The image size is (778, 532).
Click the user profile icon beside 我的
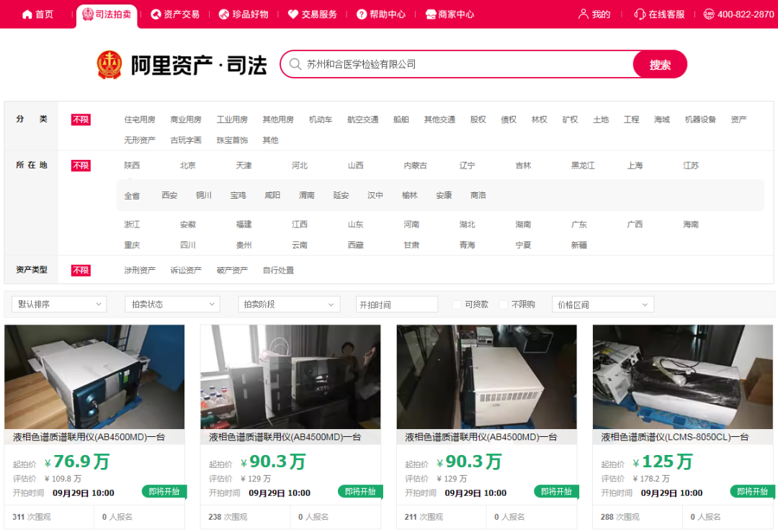(583, 14)
